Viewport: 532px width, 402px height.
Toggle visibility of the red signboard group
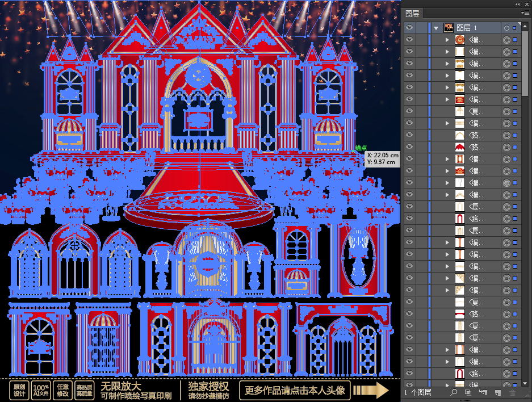pyautogui.click(x=409, y=99)
